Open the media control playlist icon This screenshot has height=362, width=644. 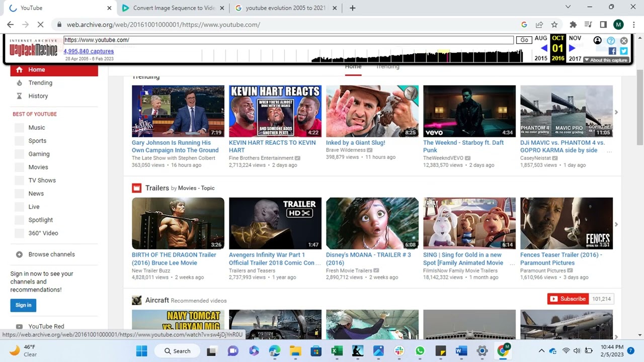click(588, 25)
